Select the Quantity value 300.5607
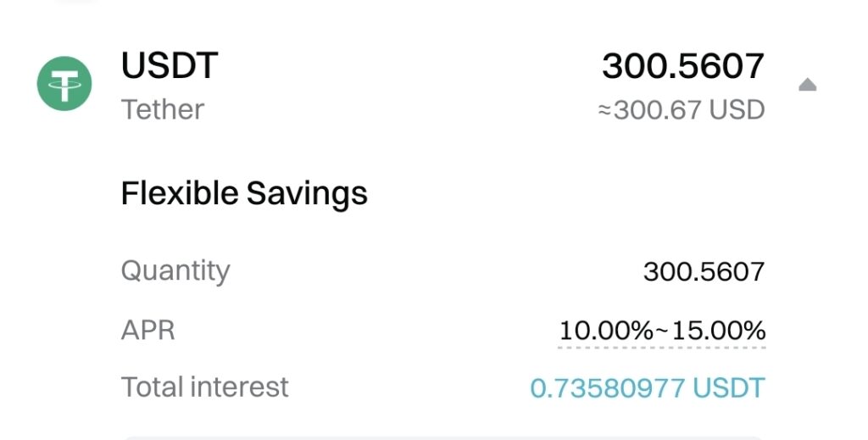Screen dimensions: 868x440 (x=704, y=271)
